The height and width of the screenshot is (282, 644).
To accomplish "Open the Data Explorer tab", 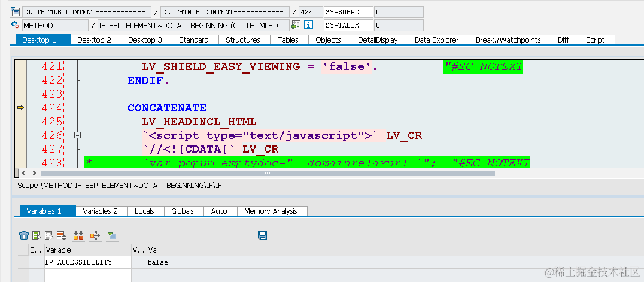I will point(438,40).
